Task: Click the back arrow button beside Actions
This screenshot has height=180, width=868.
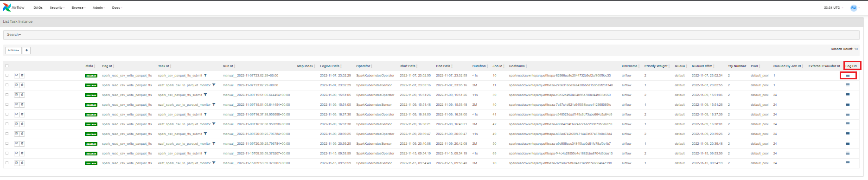Action: coord(27,50)
